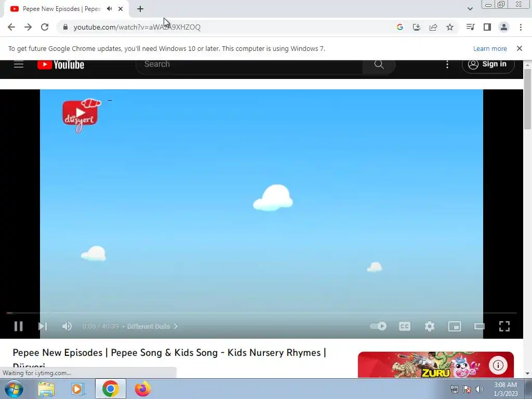Mute the video player volume

point(67,326)
